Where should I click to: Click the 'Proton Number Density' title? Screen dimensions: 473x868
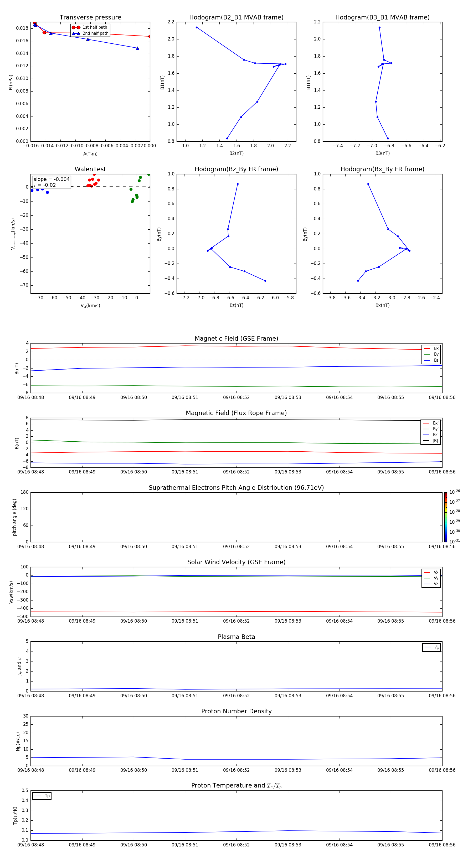tap(236, 711)
